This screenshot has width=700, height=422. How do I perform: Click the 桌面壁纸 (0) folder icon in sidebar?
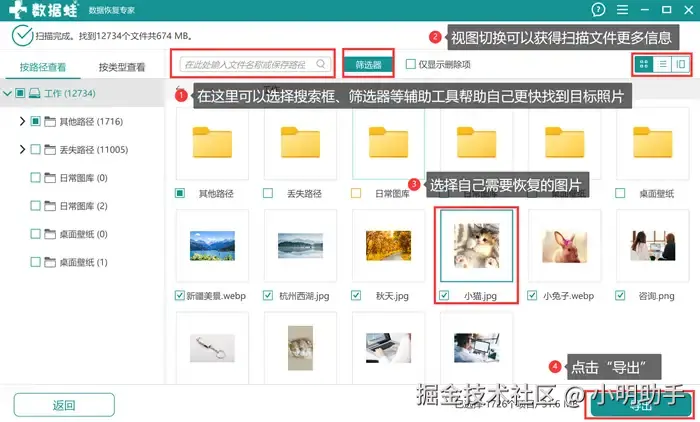50,234
